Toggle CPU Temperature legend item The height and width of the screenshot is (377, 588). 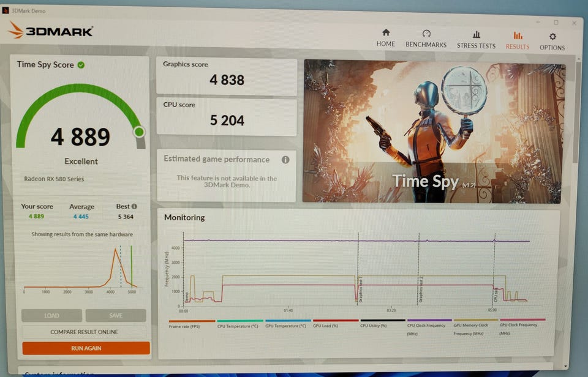[239, 324]
